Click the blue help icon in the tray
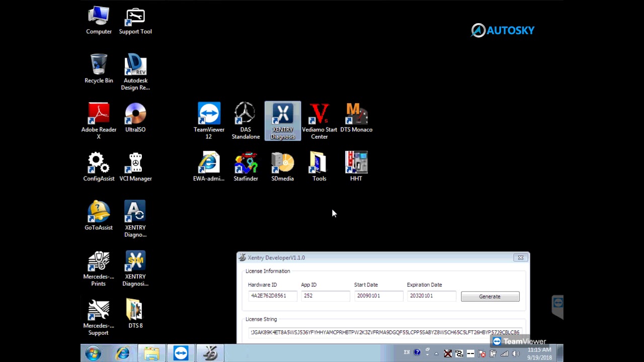Image resolution: width=644 pixels, height=362 pixels. 417,353
